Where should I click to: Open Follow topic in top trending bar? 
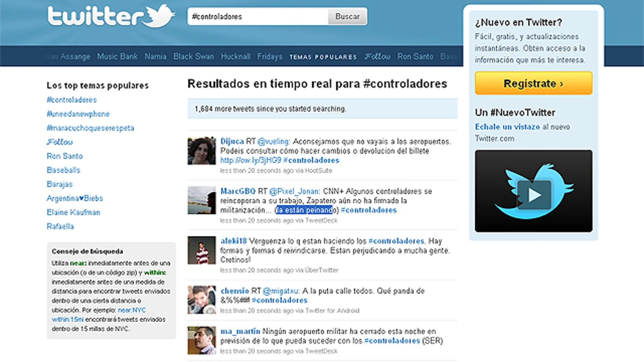pyautogui.click(x=377, y=57)
